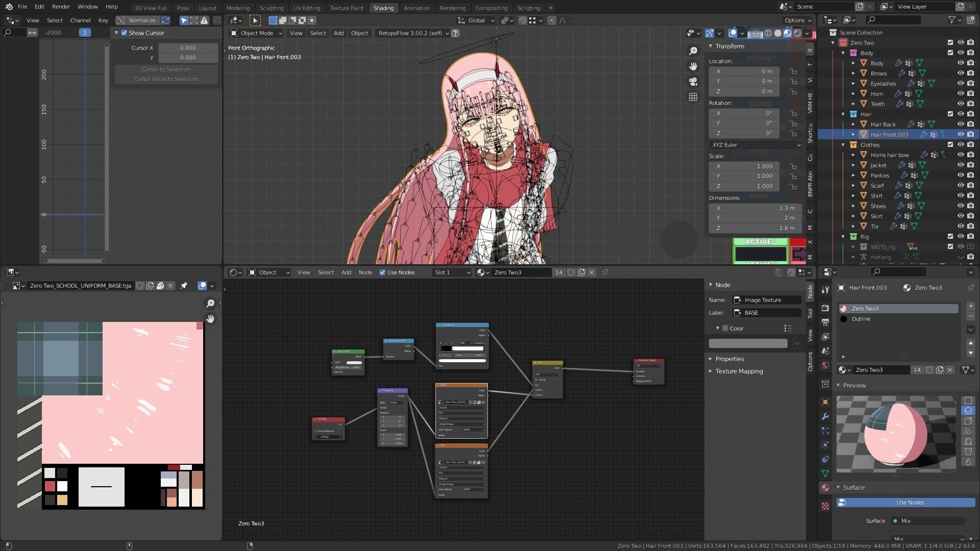Click the viewport pan hand icon
Image resolution: width=980 pixels, height=551 pixels.
point(693,66)
